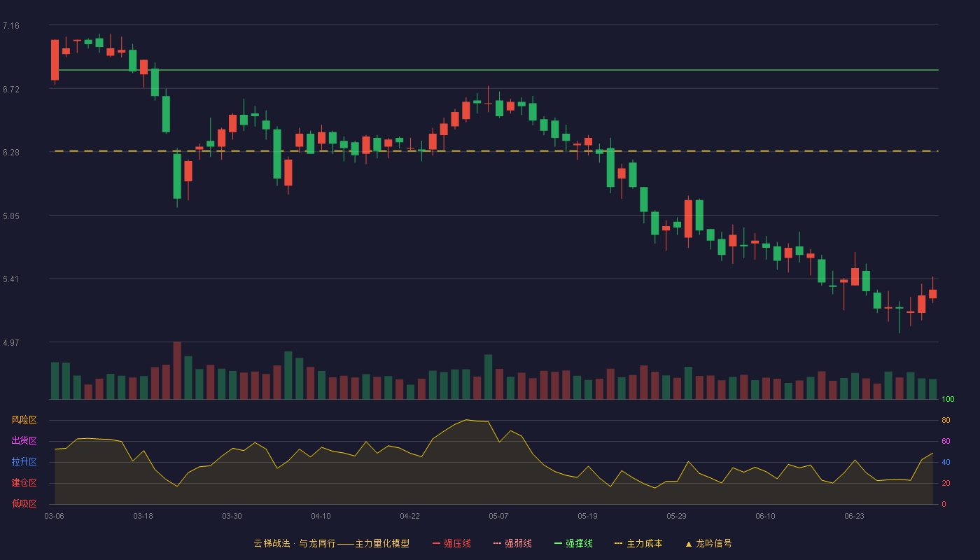
Task: Toggle the 主力成本 legend item
Action: point(638,543)
